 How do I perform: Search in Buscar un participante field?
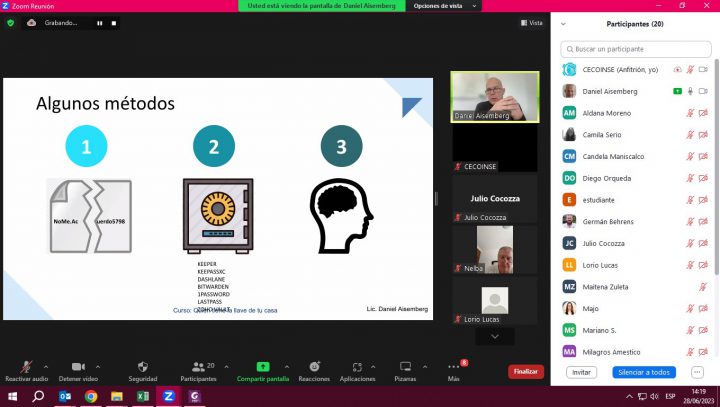click(636, 49)
